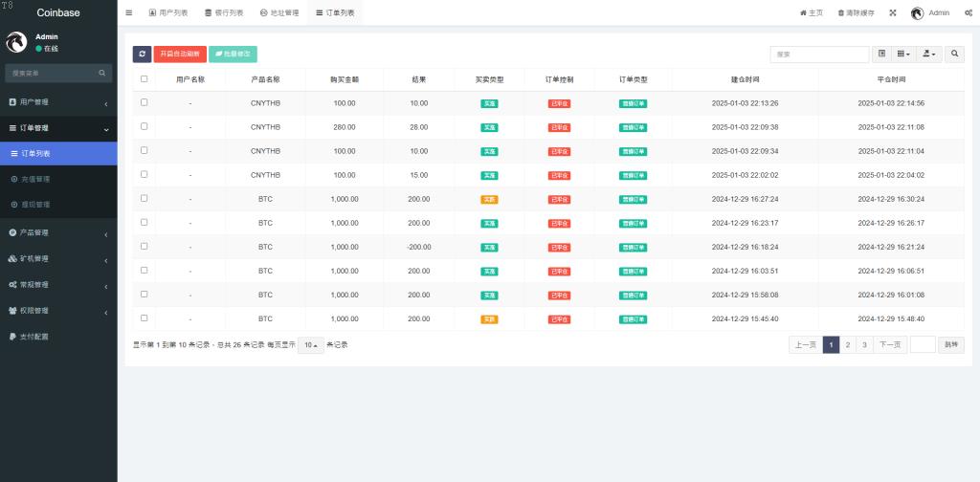Go to page 2 of orders
The width and height of the screenshot is (980, 482).
click(847, 344)
